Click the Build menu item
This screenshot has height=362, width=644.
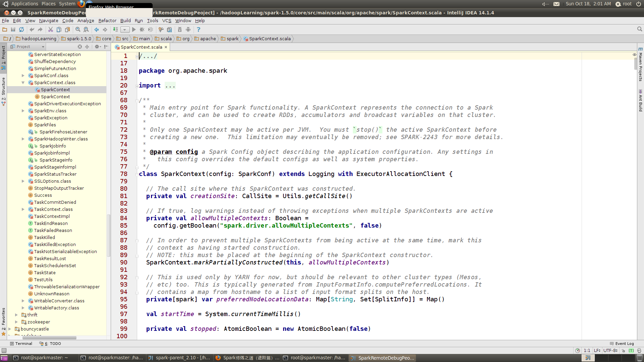(125, 20)
